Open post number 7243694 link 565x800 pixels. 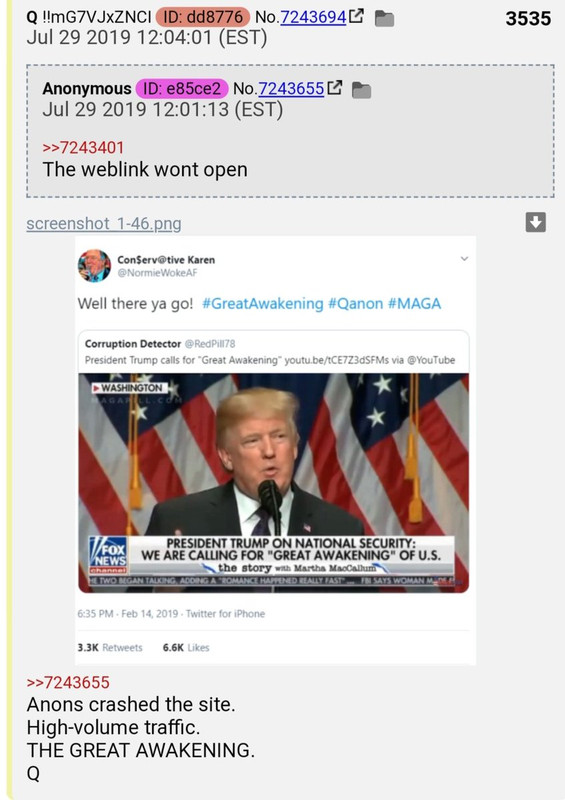313,17
